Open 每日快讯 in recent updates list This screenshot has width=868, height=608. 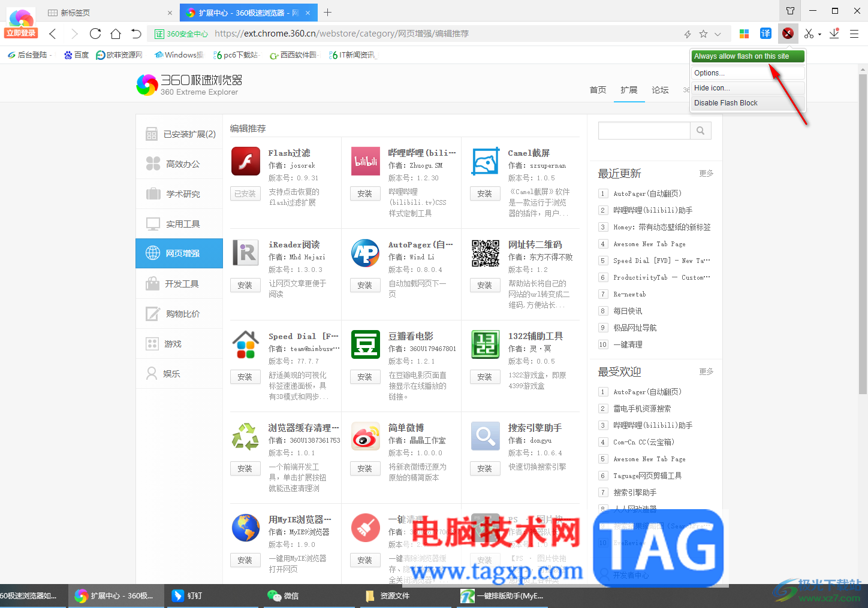pos(628,311)
